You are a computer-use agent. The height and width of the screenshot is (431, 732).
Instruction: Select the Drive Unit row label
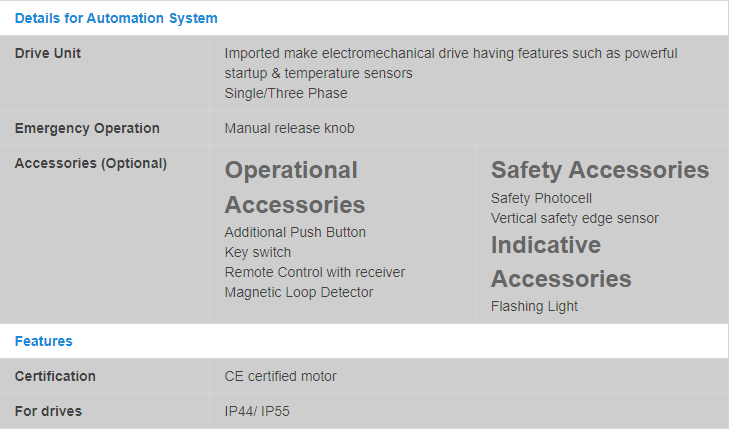pos(48,53)
